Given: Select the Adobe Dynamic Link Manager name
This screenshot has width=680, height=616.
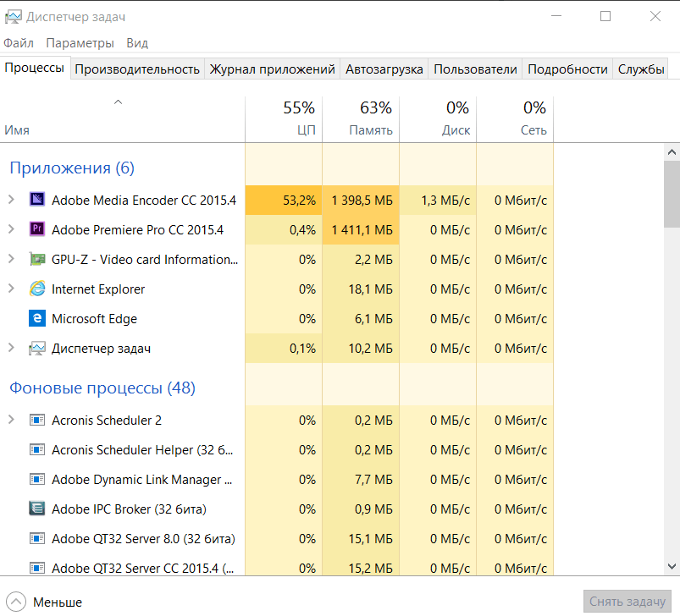Looking at the screenshot, I should tap(141, 480).
